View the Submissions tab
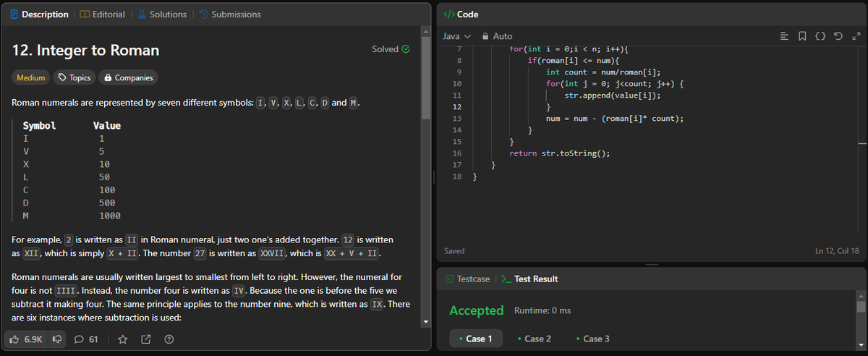The width and height of the screenshot is (868, 356). pos(229,14)
